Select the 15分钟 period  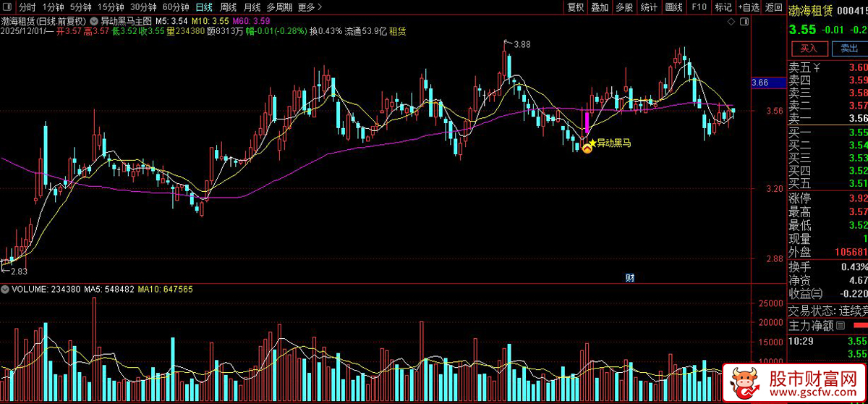(x=111, y=7)
